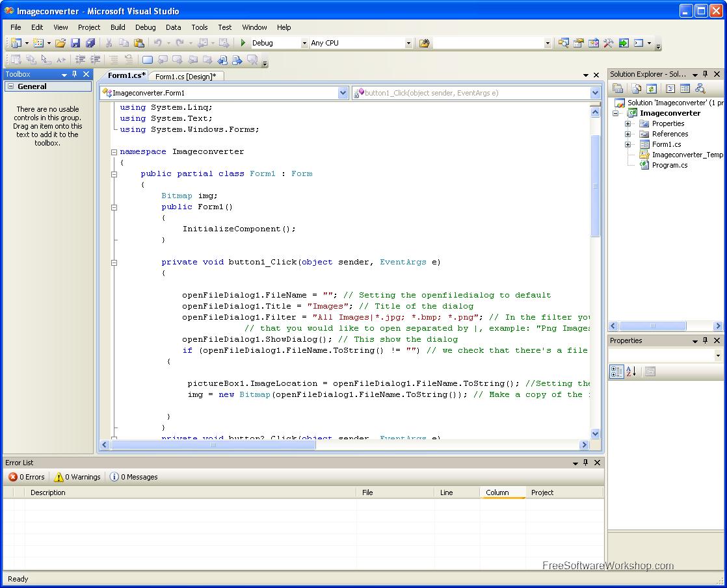This screenshot has height=588, width=727.
Task: Click the Decrease Indent toolbar icon
Action: (80, 60)
